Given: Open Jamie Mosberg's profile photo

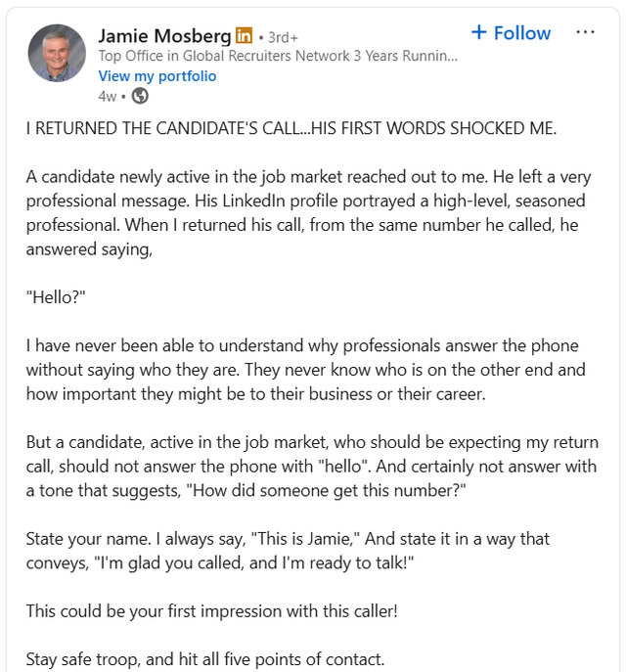Looking at the screenshot, I should (x=57, y=53).
